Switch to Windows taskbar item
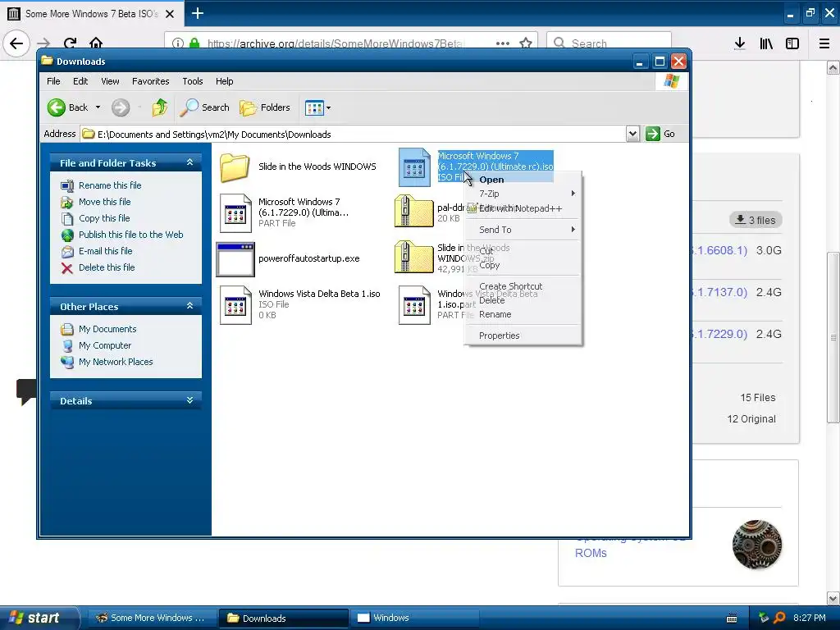 pyautogui.click(x=414, y=618)
